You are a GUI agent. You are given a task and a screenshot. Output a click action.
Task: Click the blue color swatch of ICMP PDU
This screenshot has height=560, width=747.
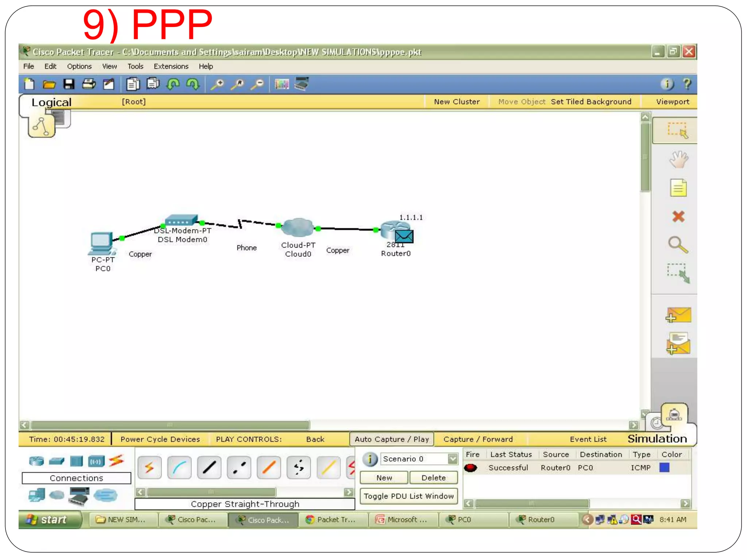(x=664, y=467)
